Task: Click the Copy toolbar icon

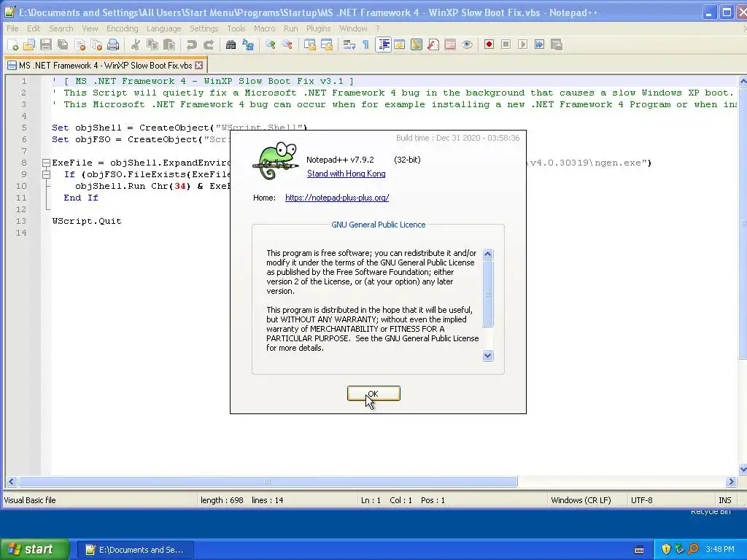Action: pos(152,44)
